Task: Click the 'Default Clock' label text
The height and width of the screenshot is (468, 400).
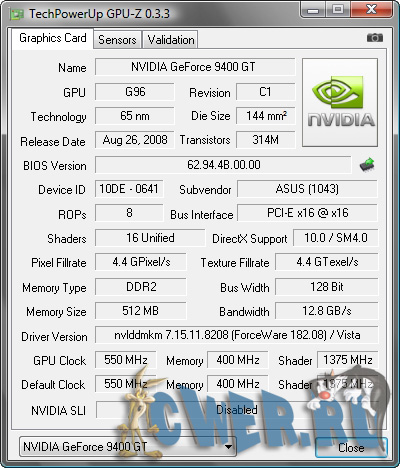Action: click(53, 385)
